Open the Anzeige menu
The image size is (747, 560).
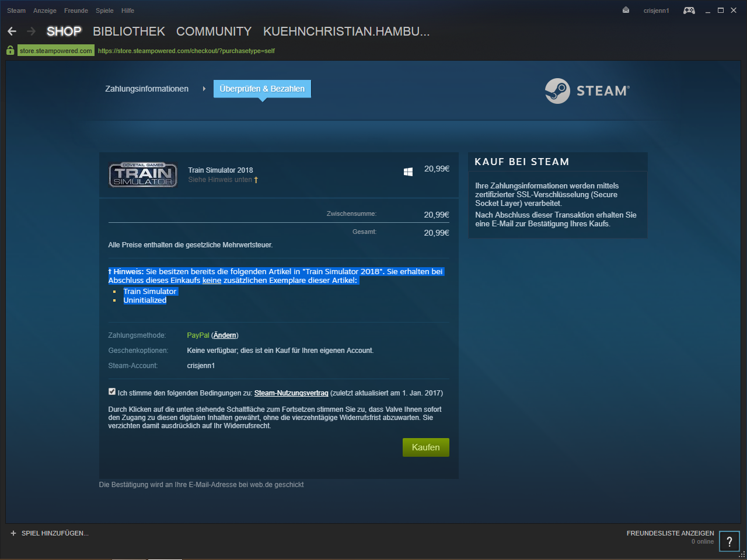tap(45, 10)
